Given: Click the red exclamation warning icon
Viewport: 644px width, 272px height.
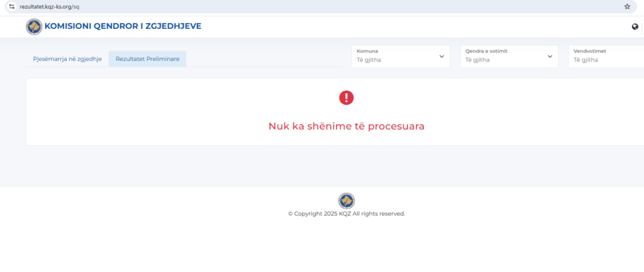Looking at the screenshot, I should pyautogui.click(x=347, y=97).
